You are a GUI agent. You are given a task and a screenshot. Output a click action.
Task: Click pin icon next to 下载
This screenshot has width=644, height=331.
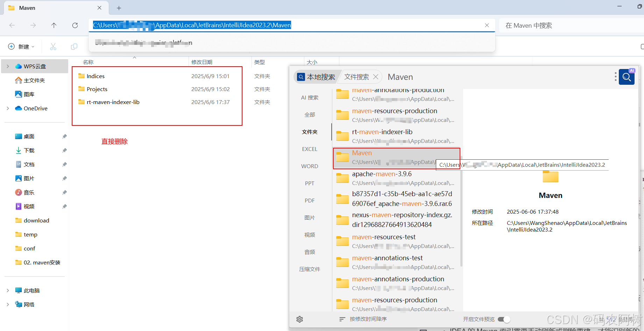pyautogui.click(x=64, y=150)
